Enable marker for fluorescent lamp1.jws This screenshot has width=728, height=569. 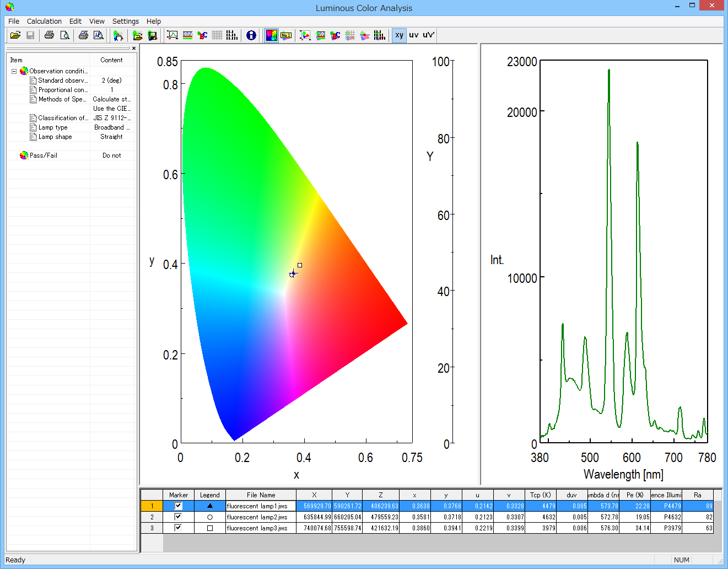tap(178, 506)
